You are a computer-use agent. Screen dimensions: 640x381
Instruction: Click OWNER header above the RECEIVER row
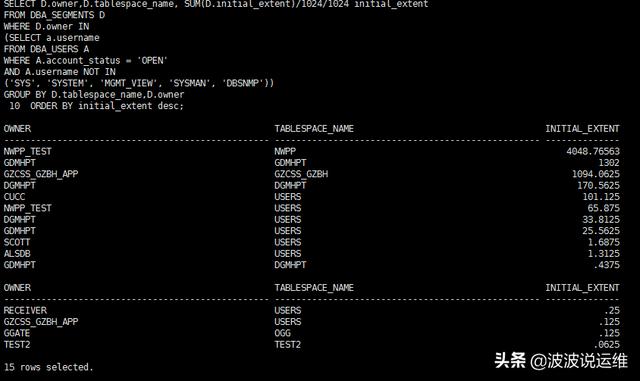(x=17, y=288)
